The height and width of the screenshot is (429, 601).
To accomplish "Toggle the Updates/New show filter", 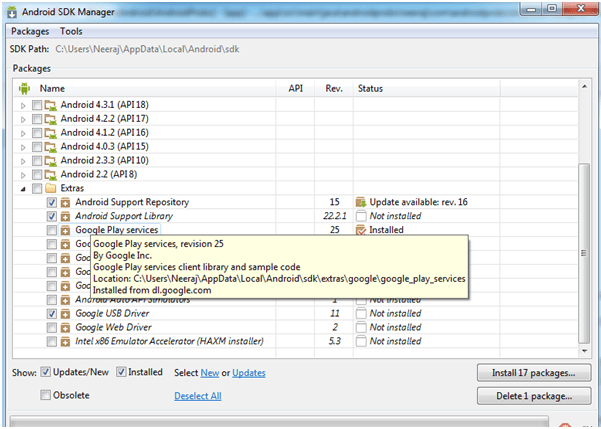I will 46,372.
